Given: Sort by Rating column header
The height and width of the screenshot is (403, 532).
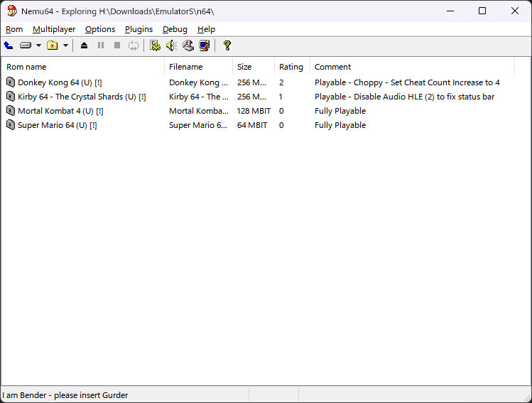Looking at the screenshot, I should [292, 67].
